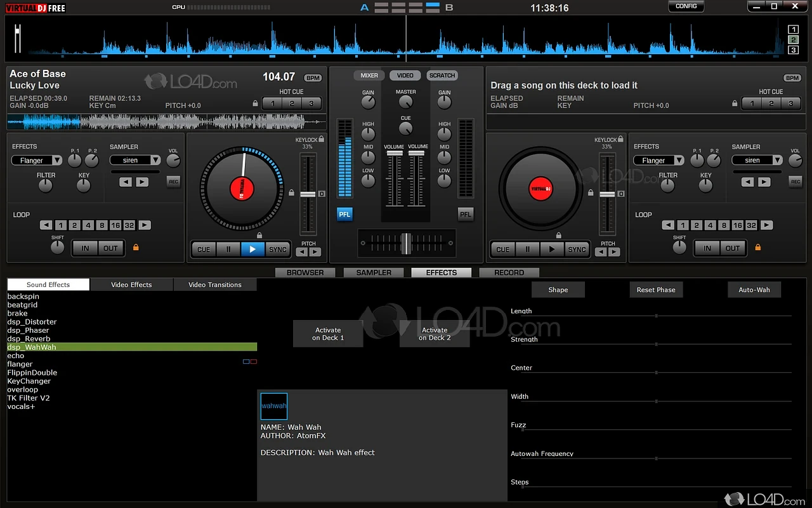Click the loop OUT button on deck B
The height and width of the screenshot is (508, 812).
733,248
